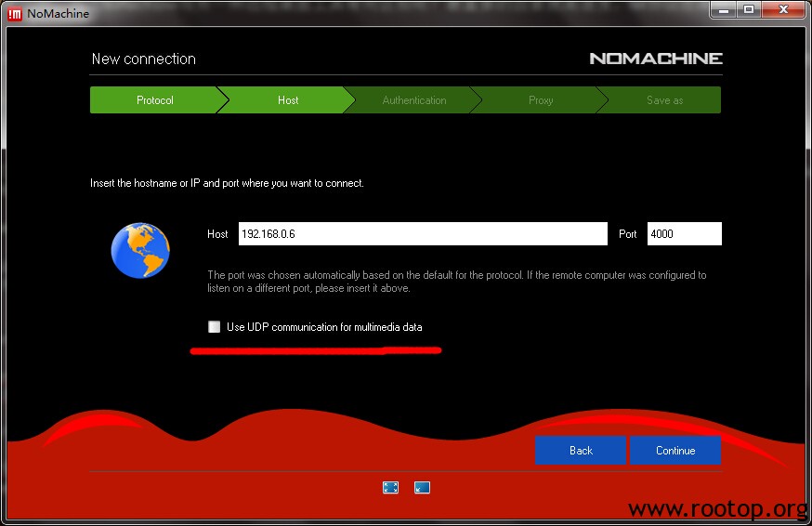Go to the Protocol step
The height and width of the screenshot is (526, 812).
155,100
